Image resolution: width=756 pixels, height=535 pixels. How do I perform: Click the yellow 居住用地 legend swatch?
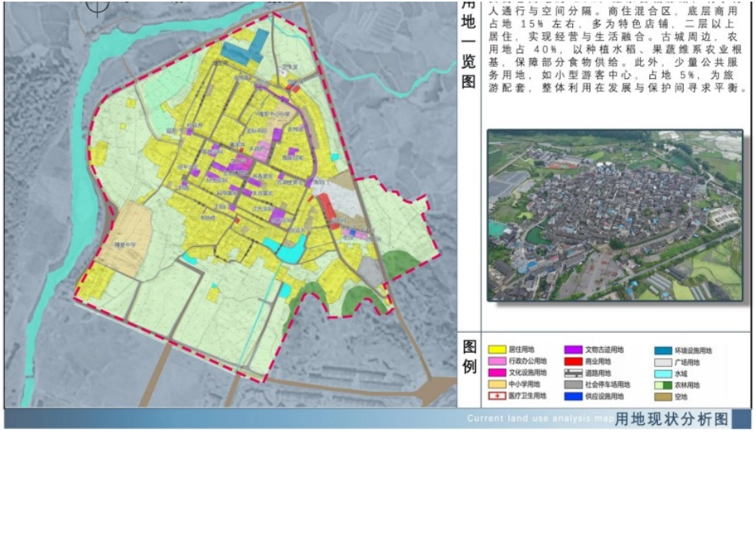[x=497, y=350]
